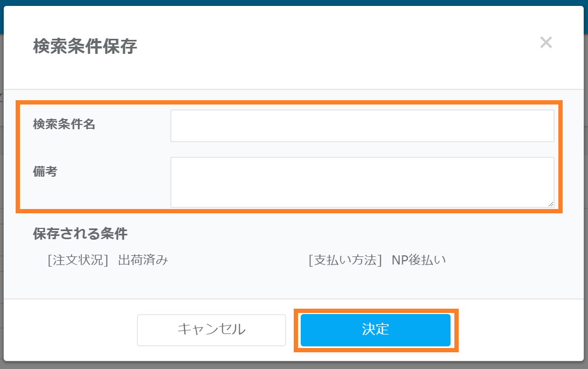This screenshot has width=588, height=369.
Task: Click the 保存される条件 heading
Action: 80,234
